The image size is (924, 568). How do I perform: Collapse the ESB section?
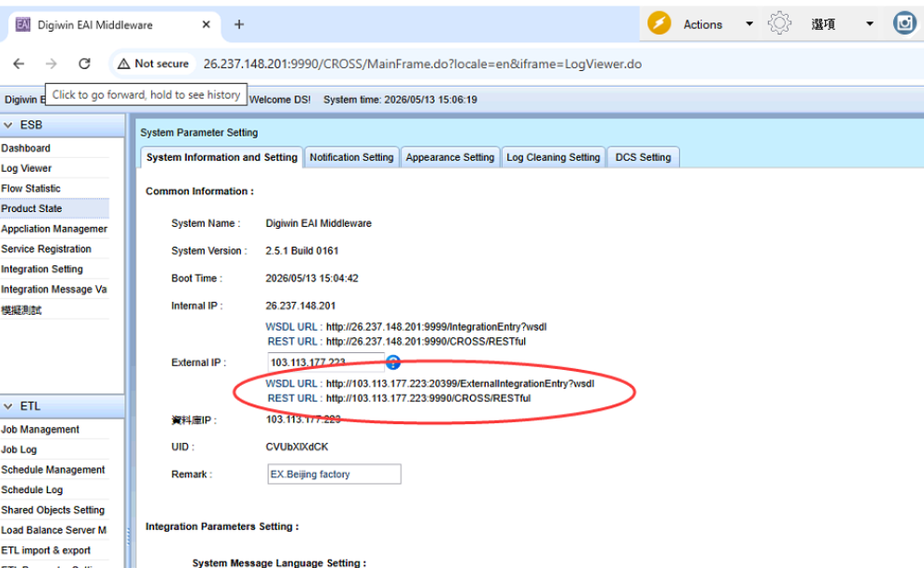[8, 125]
